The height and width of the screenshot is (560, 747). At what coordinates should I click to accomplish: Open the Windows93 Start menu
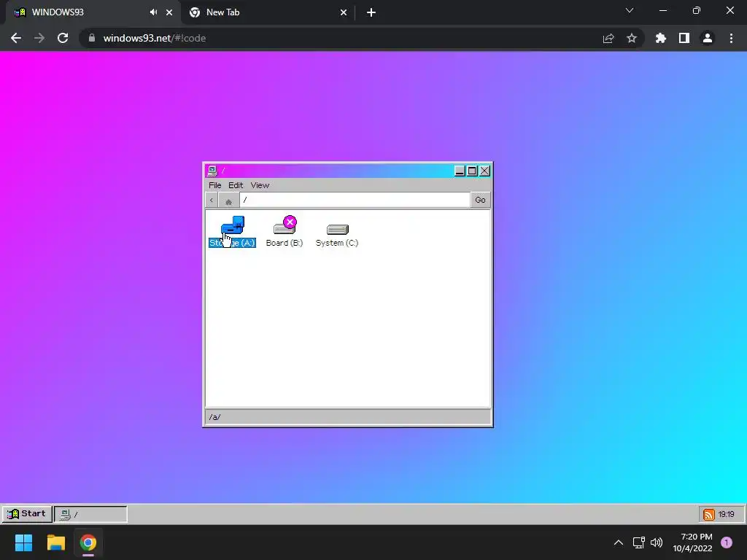pos(27,514)
